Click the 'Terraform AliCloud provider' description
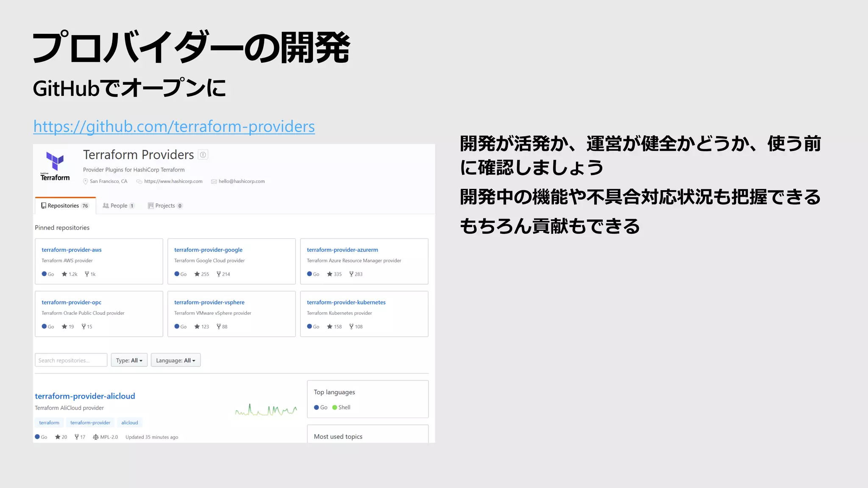This screenshot has width=868, height=488. [69, 408]
